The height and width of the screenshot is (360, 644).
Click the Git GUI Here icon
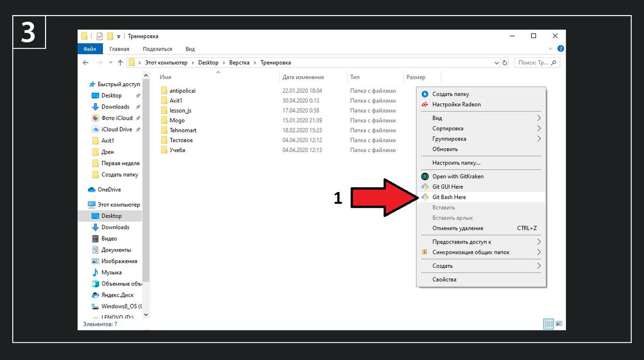point(425,187)
